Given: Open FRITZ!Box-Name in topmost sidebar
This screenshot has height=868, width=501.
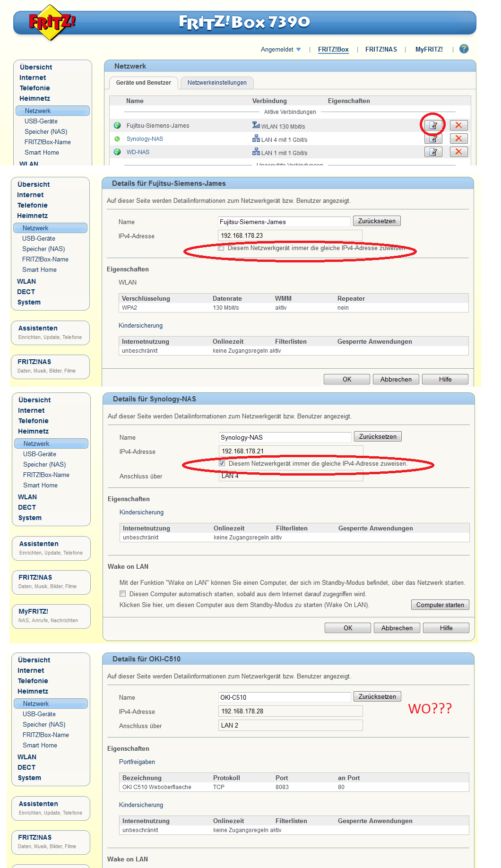Looking at the screenshot, I should click(x=48, y=142).
